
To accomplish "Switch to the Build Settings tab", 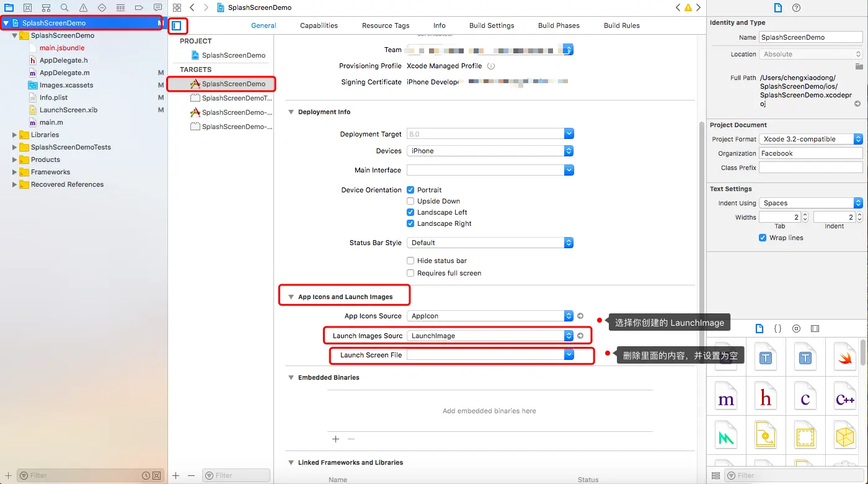I will (492, 25).
